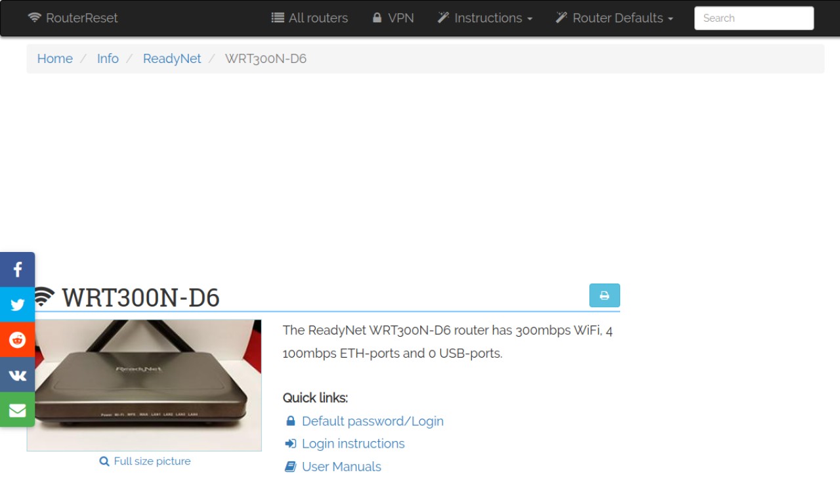840x504 pixels.
Task: Jump to Default password/Login section
Action: tap(364, 421)
